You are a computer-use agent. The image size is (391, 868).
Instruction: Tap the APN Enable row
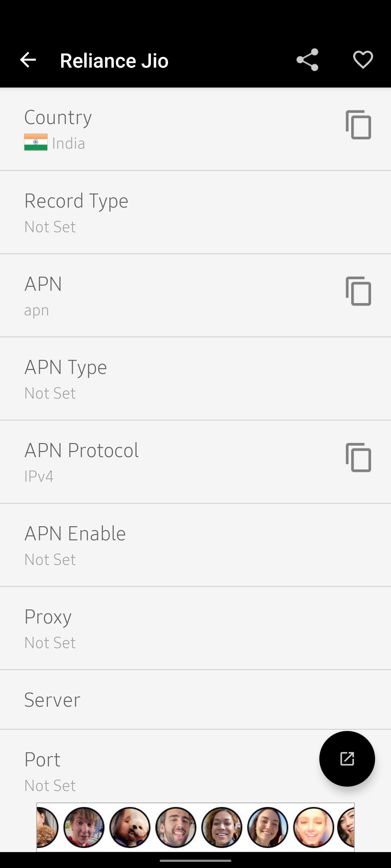(195, 545)
